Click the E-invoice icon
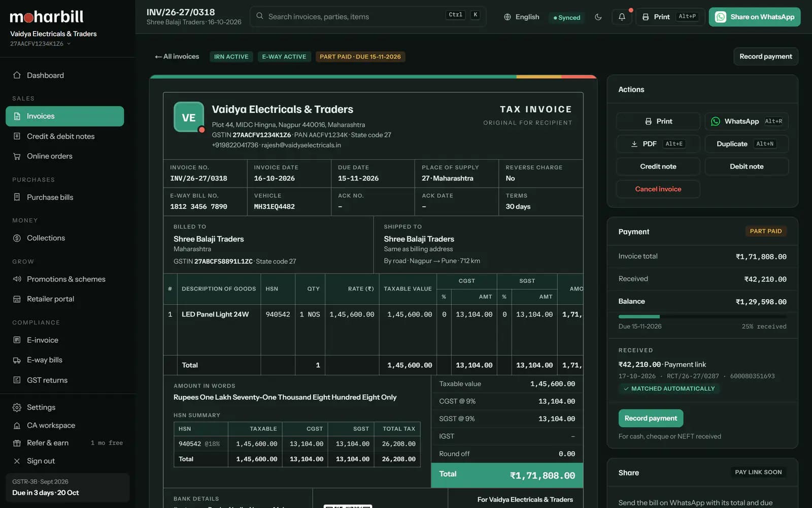The width and height of the screenshot is (812, 508). click(17, 340)
